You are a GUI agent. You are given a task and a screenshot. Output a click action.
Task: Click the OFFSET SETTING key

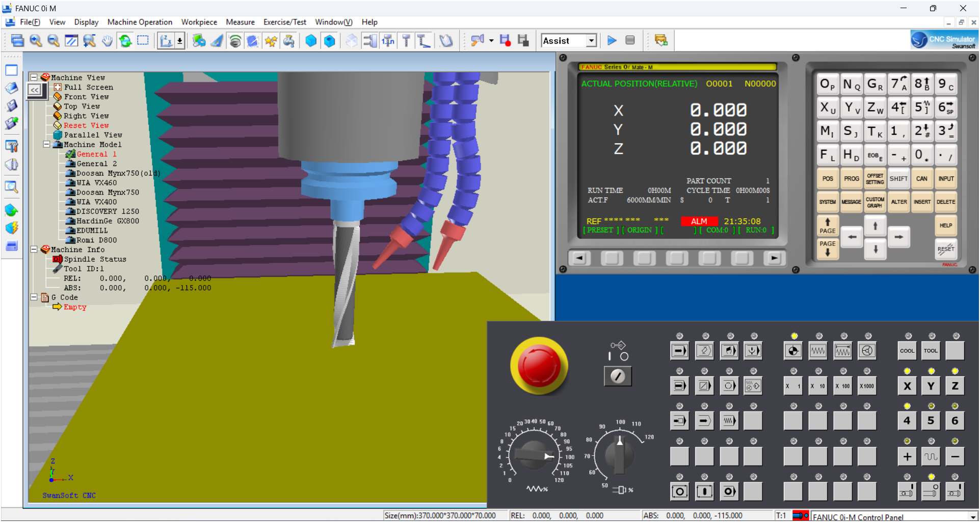(x=875, y=179)
